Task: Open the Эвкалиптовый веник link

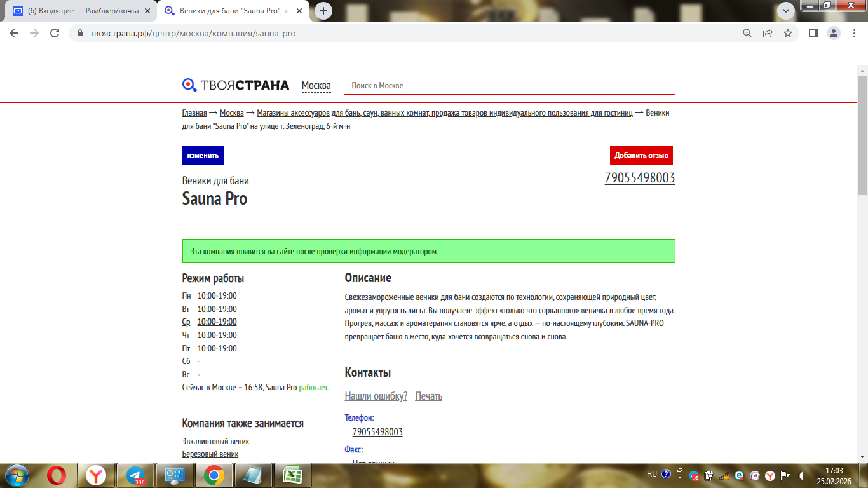Action: click(215, 442)
